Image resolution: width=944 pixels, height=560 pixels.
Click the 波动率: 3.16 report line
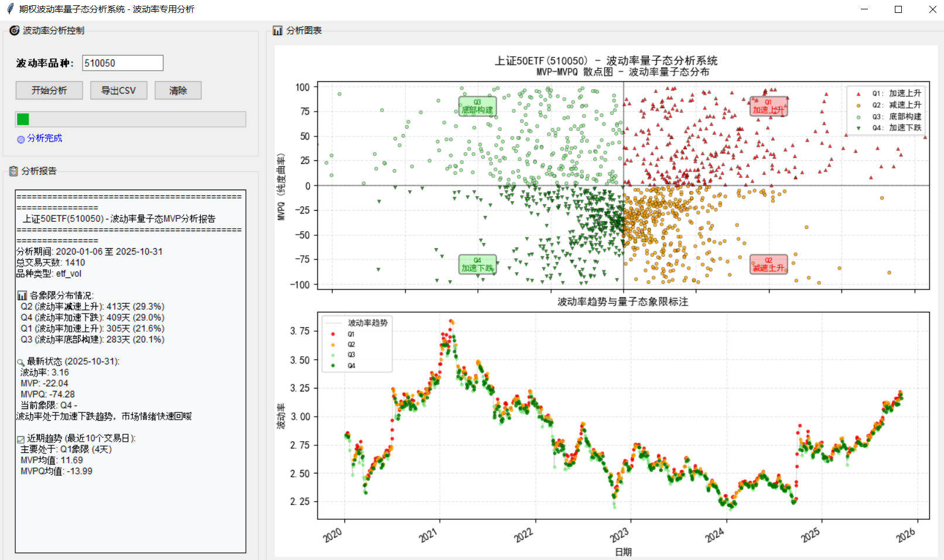45,372
